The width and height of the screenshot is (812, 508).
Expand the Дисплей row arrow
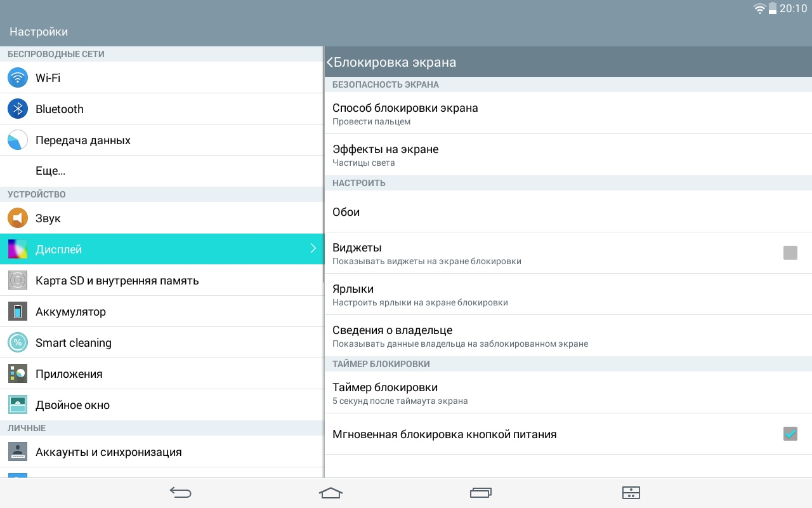tap(313, 249)
